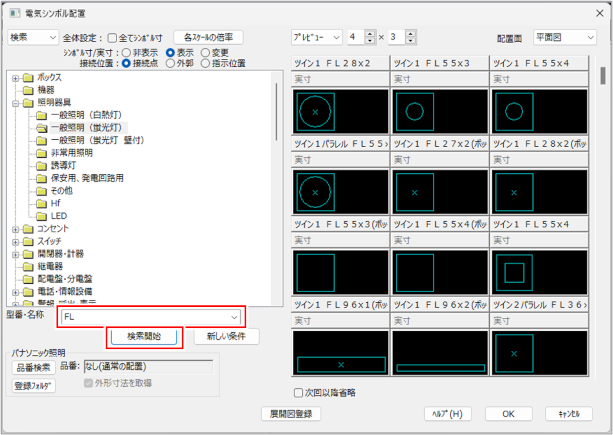613x435 pixels.
Task: Open the LED folder in tree
Action: (59, 215)
